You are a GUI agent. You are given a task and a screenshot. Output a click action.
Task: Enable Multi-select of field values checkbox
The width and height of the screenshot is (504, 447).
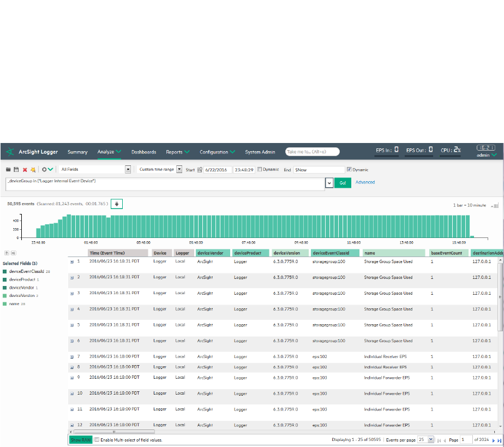(97, 439)
